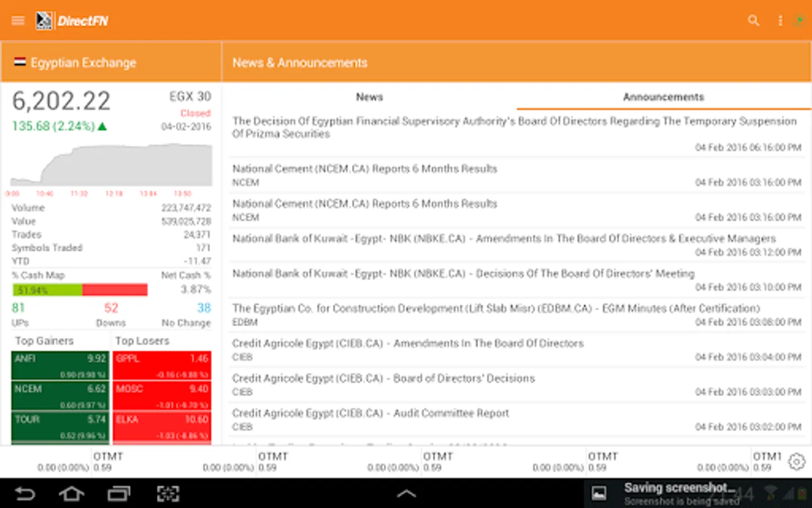The width and height of the screenshot is (812, 508).
Task: Tap the Top Gainers heading
Action: tap(45, 341)
